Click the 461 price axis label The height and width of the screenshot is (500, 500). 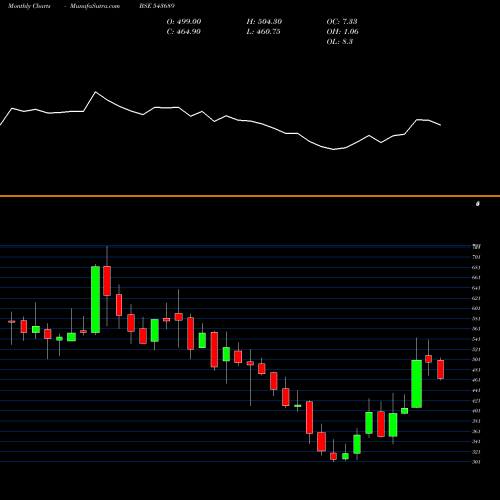tap(476, 380)
